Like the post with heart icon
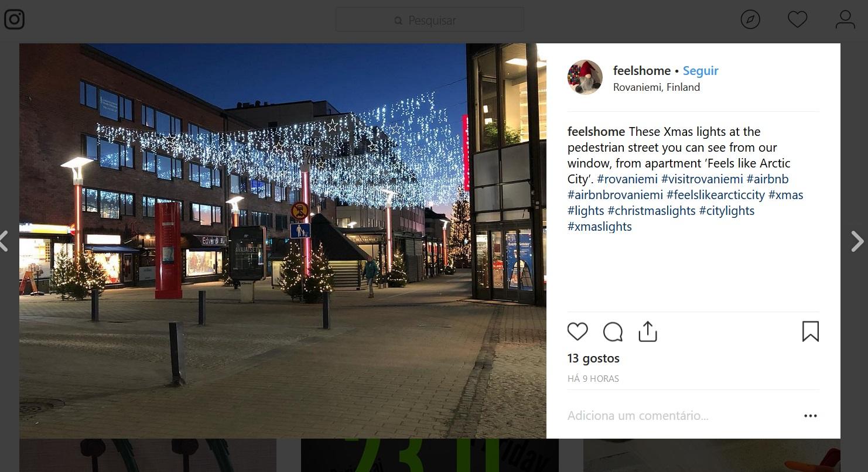This screenshot has height=472, width=868. (577, 331)
